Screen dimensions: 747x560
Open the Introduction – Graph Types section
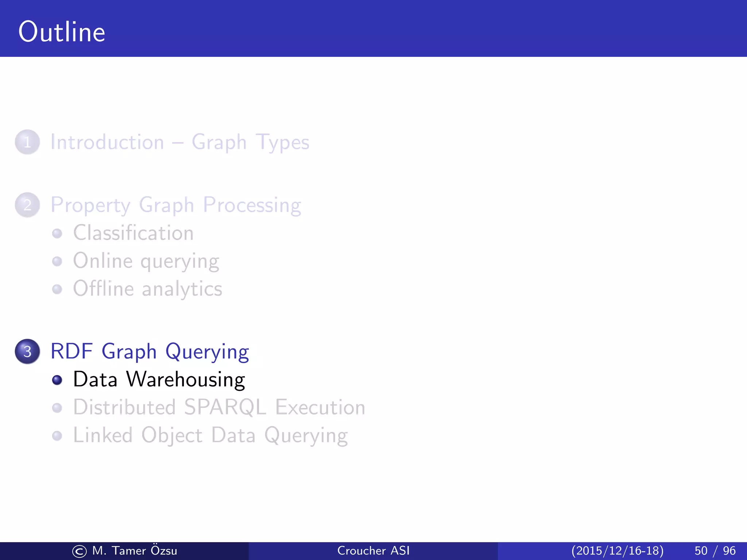click(180, 142)
